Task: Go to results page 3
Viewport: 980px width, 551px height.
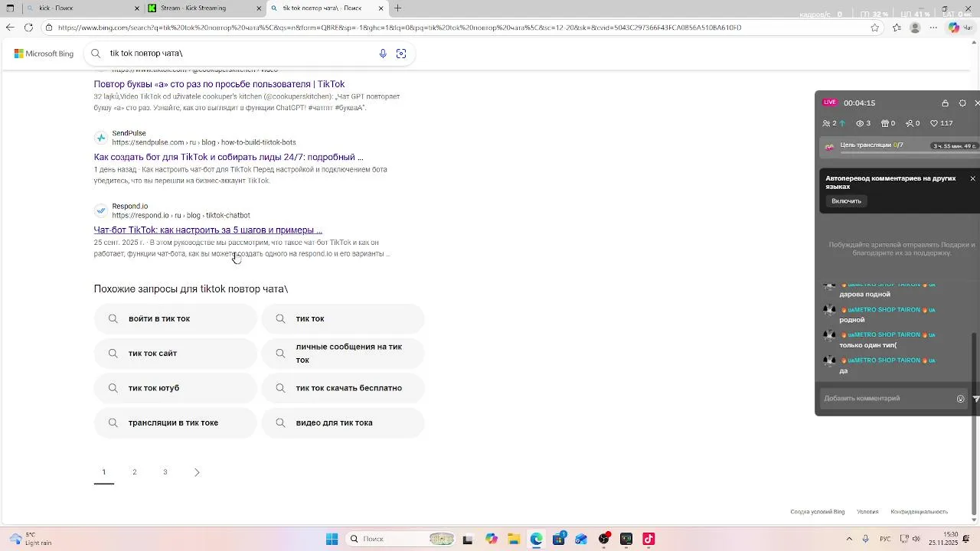Action: tap(165, 472)
